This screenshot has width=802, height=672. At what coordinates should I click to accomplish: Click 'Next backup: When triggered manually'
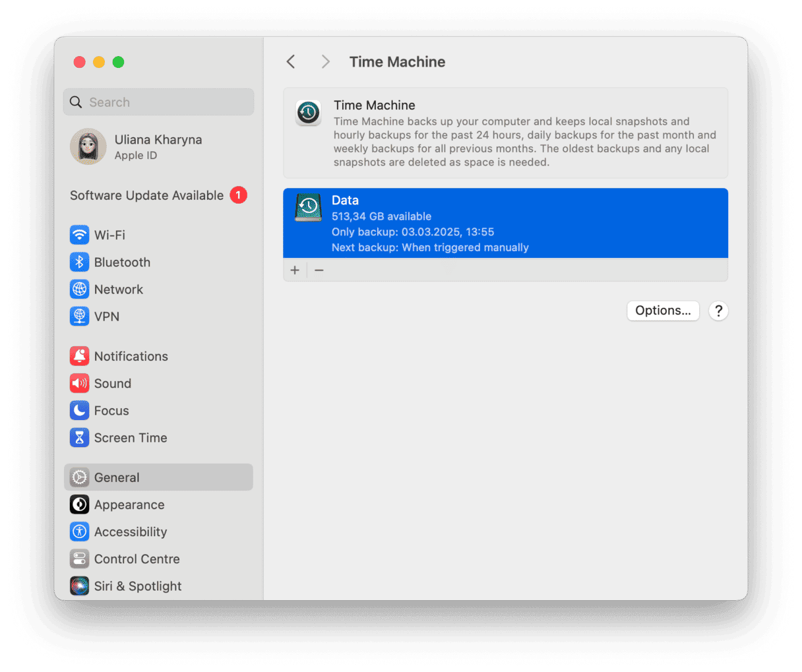tap(430, 247)
